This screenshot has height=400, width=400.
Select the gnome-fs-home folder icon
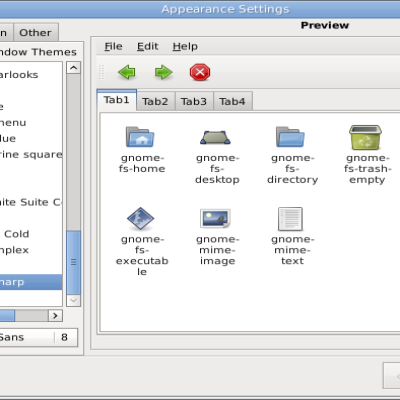140,137
